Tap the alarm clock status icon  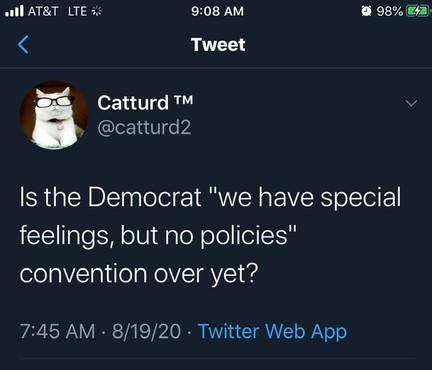coord(367,11)
